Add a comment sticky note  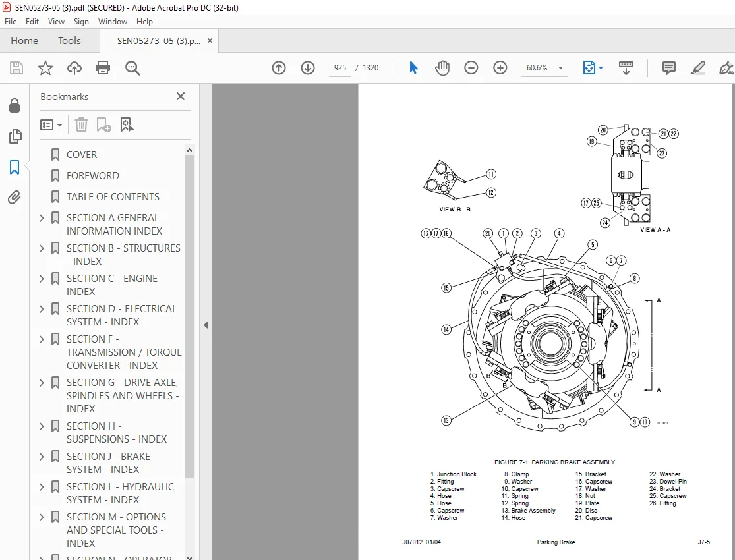669,68
